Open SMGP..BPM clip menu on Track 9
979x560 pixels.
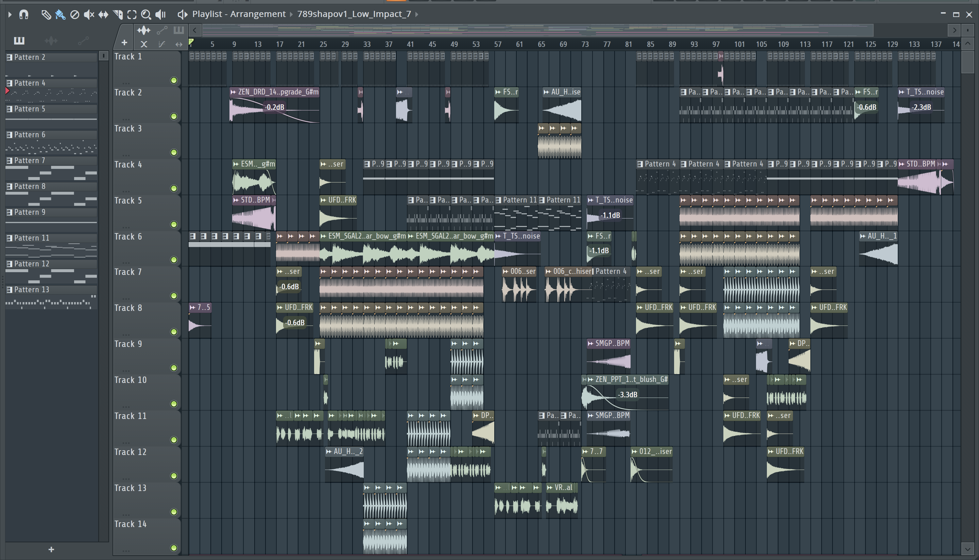click(590, 344)
